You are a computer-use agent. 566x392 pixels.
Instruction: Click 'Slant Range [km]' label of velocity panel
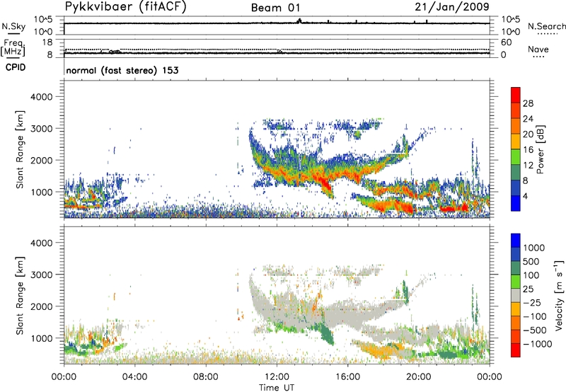(20, 296)
